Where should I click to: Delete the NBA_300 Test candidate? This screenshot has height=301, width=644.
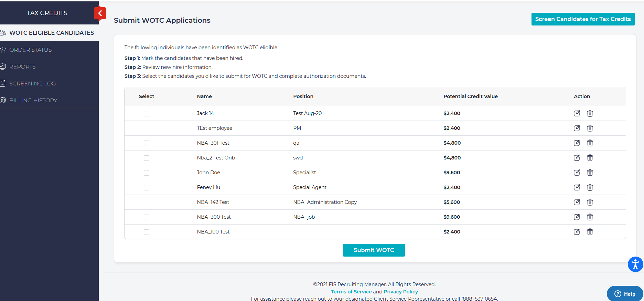pos(590,217)
